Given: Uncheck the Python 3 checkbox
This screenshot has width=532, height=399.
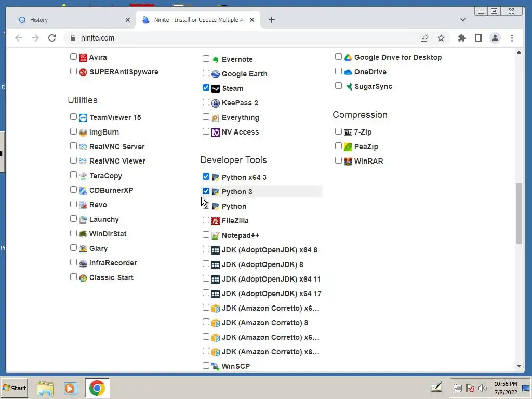Looking at the screenshot, I should (x=206, y=191).
